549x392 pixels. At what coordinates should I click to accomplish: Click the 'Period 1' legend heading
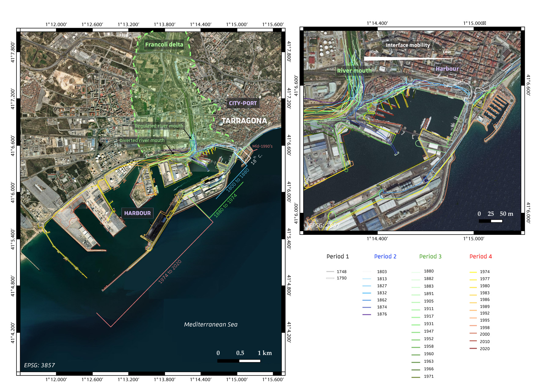pos(338,257)
